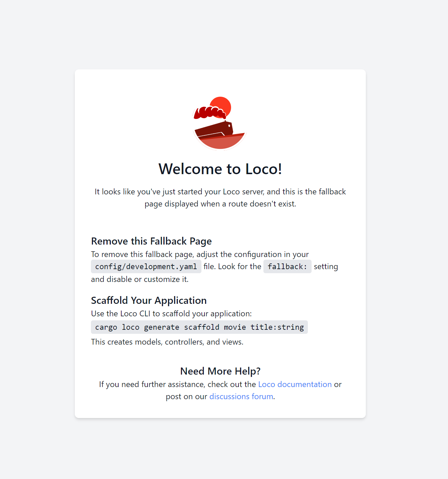Click the Scaffold Your Application heading
This screenshot has height=479, width=448.
click(149, 300)
